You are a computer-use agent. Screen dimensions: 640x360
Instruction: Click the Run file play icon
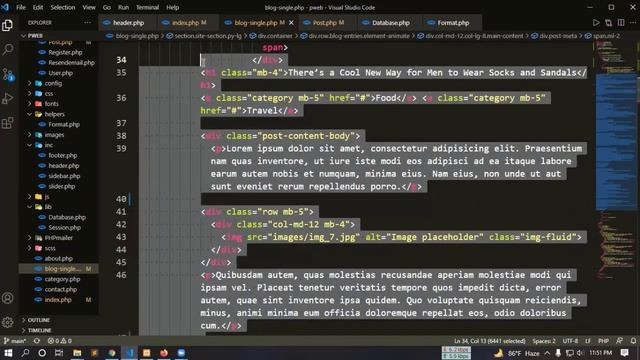596,23
